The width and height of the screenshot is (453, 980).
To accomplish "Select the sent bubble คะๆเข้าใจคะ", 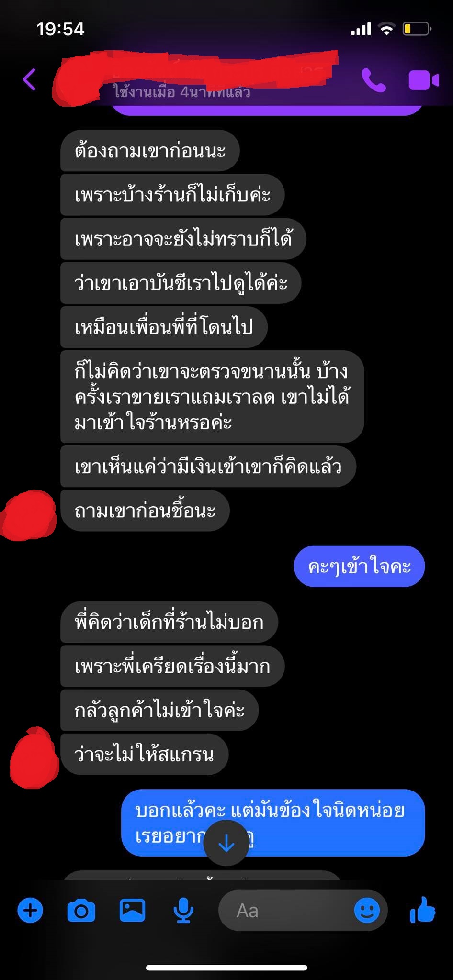I will tap(359, 566).
